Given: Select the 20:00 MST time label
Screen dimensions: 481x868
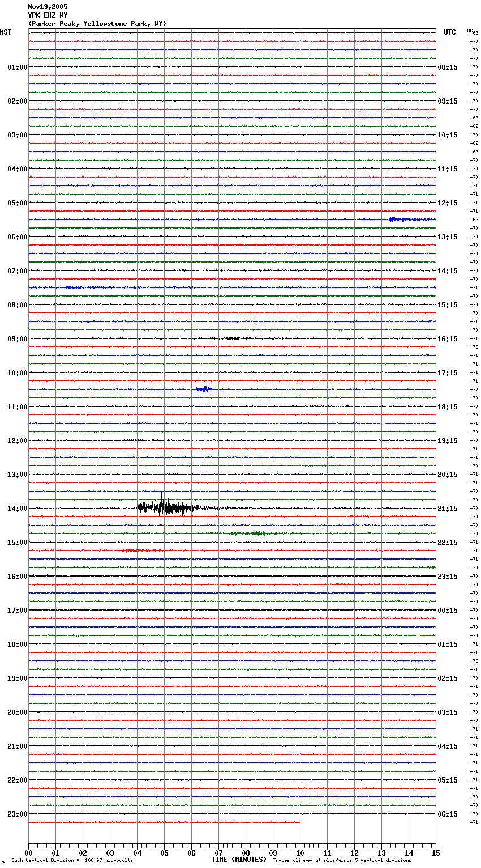Looking at the screenshot, I should (18, 712).
